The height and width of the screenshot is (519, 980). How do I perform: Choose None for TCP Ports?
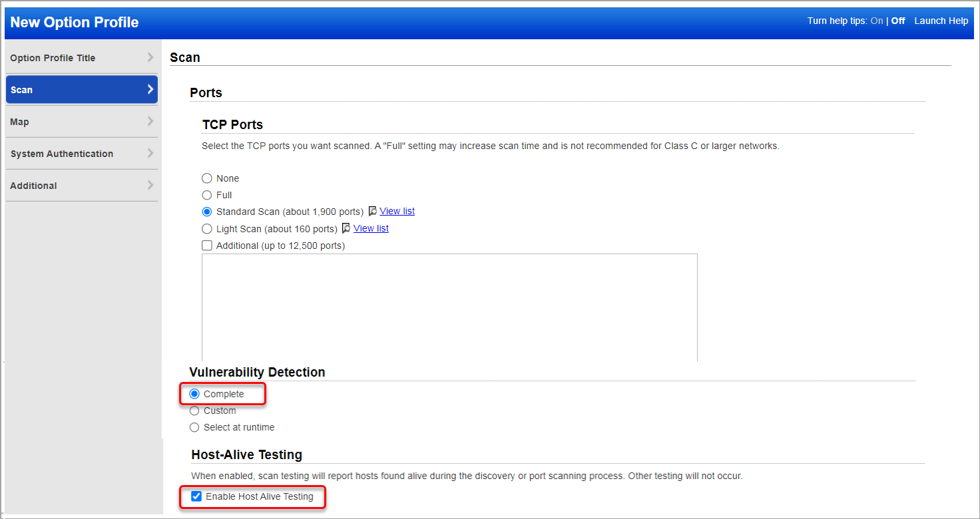coord(206,178)
